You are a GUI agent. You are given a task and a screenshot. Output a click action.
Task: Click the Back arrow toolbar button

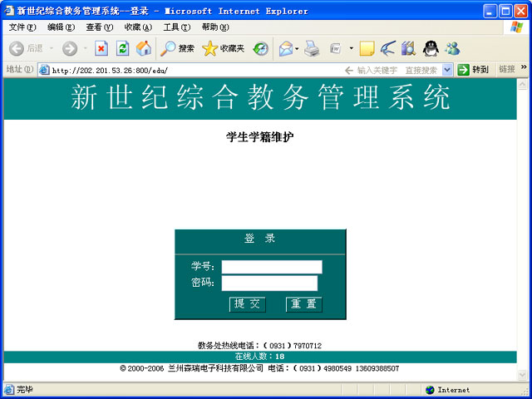coord(26,48)
